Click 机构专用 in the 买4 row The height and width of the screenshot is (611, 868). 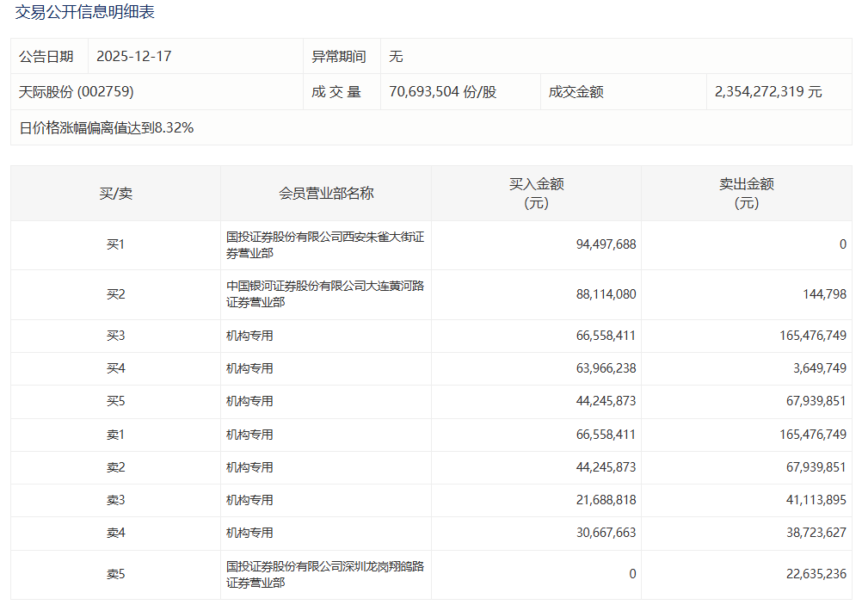coord(249,368)
